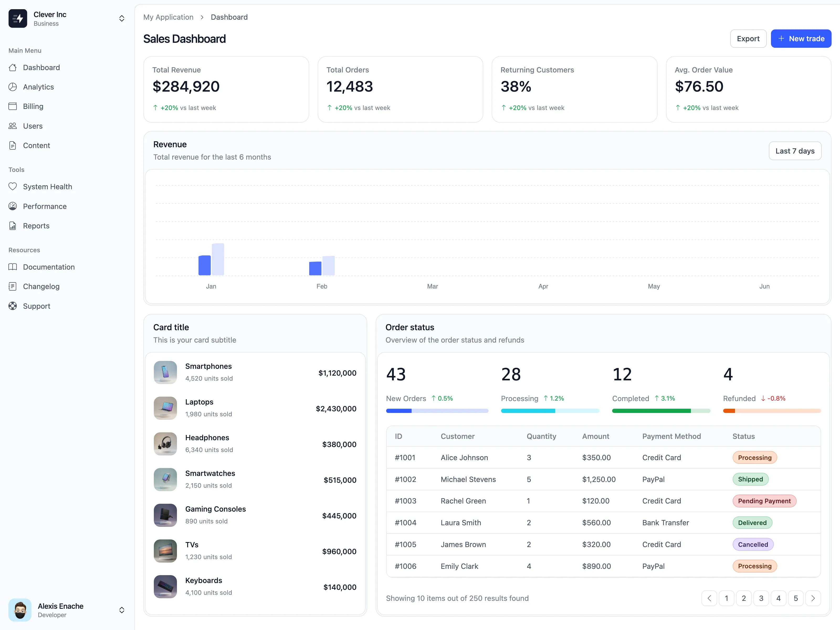Expand the Clever Inc workspace switcher
This screenshot has height=630, width=840.
(x=122, y=19)
